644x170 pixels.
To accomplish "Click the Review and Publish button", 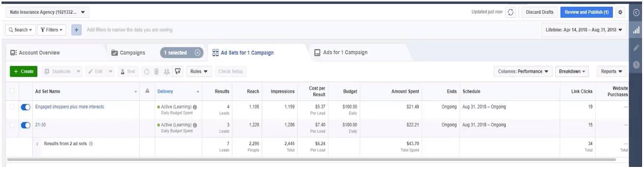I will point(586,12).
